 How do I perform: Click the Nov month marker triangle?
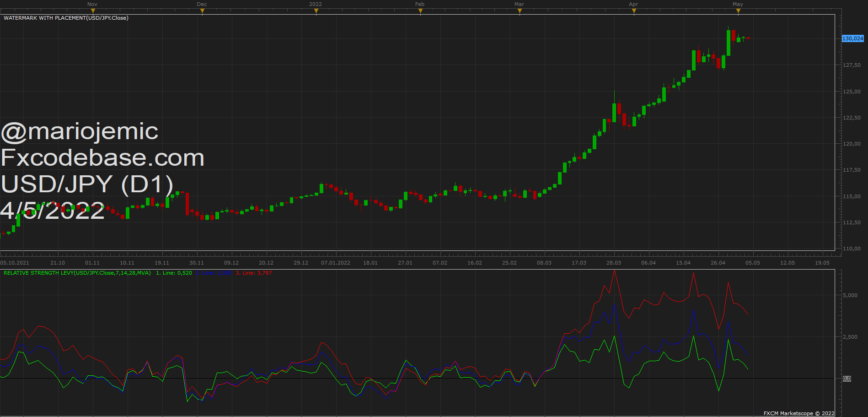[93, 11]
